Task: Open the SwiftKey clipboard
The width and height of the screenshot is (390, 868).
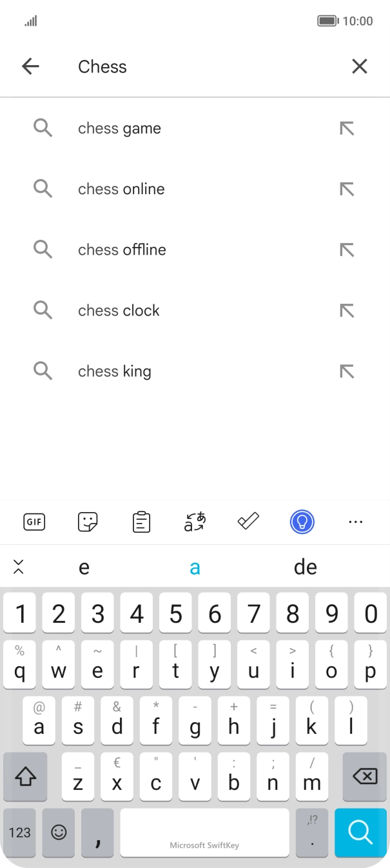Action: point(141,522)
